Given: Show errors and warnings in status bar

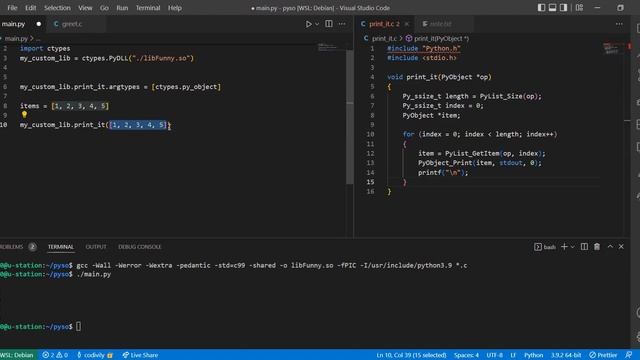Looking at the screenshot, I should coord(55,355).
